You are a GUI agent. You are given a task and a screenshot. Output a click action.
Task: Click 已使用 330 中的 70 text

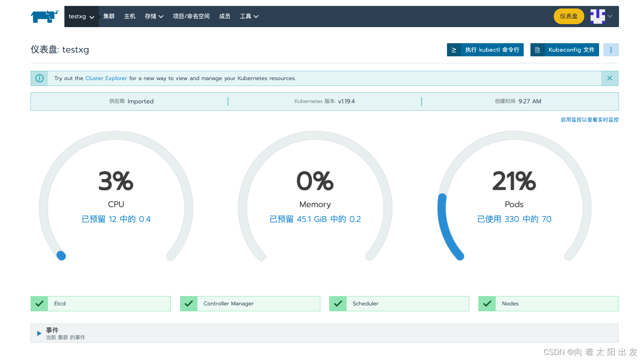coord(514,219)
